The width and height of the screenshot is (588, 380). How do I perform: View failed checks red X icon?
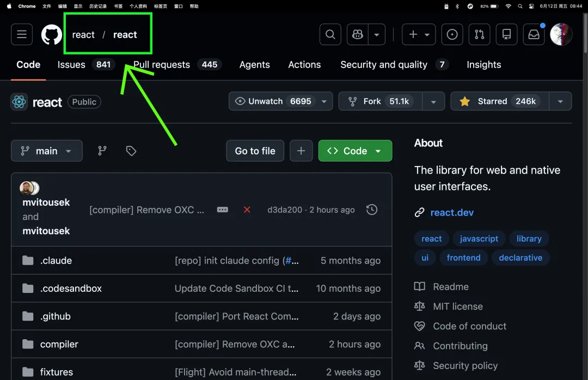(x=247, y=210)
